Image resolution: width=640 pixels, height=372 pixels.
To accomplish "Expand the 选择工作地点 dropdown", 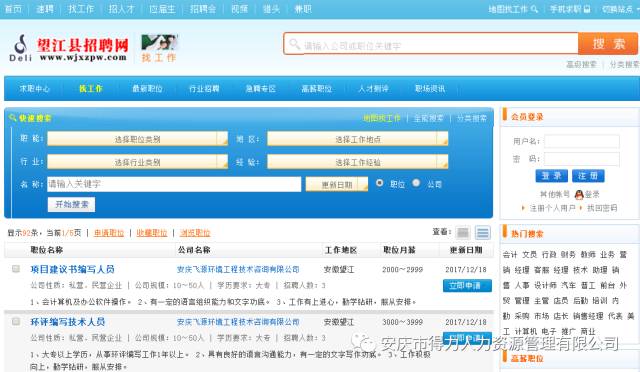I will pos(358,139).
